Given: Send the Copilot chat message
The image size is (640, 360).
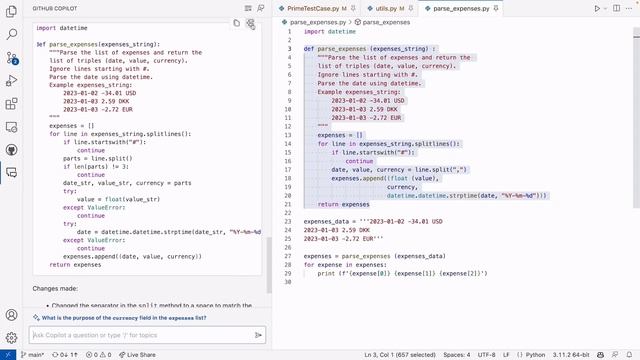Looking at the screenshot, I should [x=258, y=335].
